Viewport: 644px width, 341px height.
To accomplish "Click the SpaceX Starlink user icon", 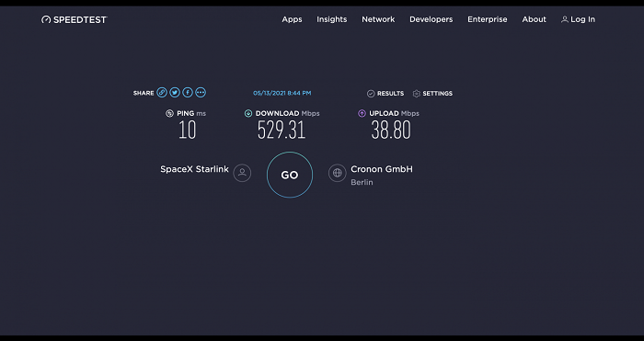I will [242, 173].
